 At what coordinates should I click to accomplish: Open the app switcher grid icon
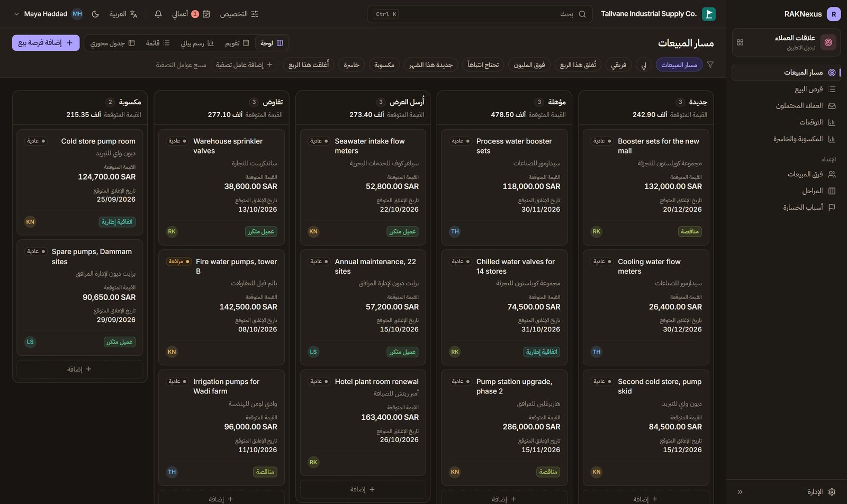(740, 42)
